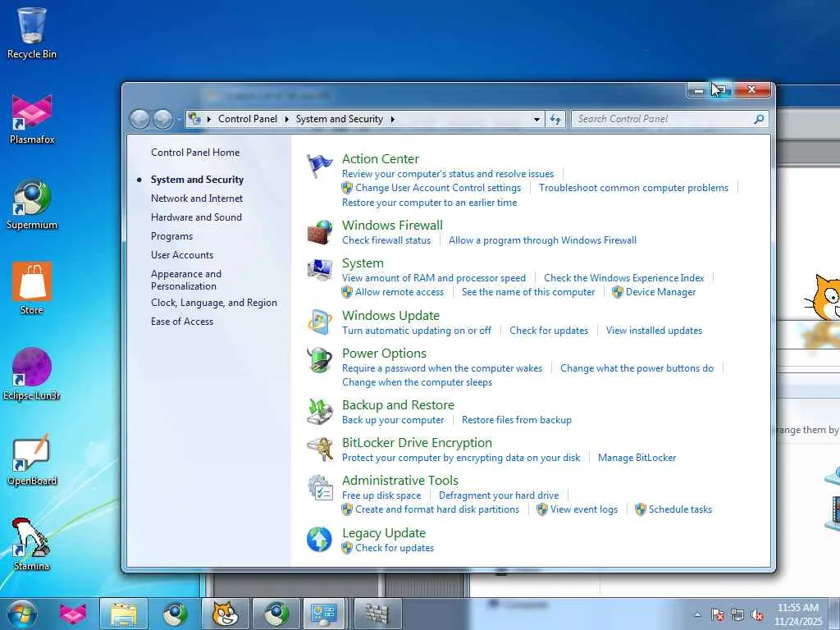Select the Stamina desktop shortcut
The image size is (840, 630).
(x=32, y=545)
